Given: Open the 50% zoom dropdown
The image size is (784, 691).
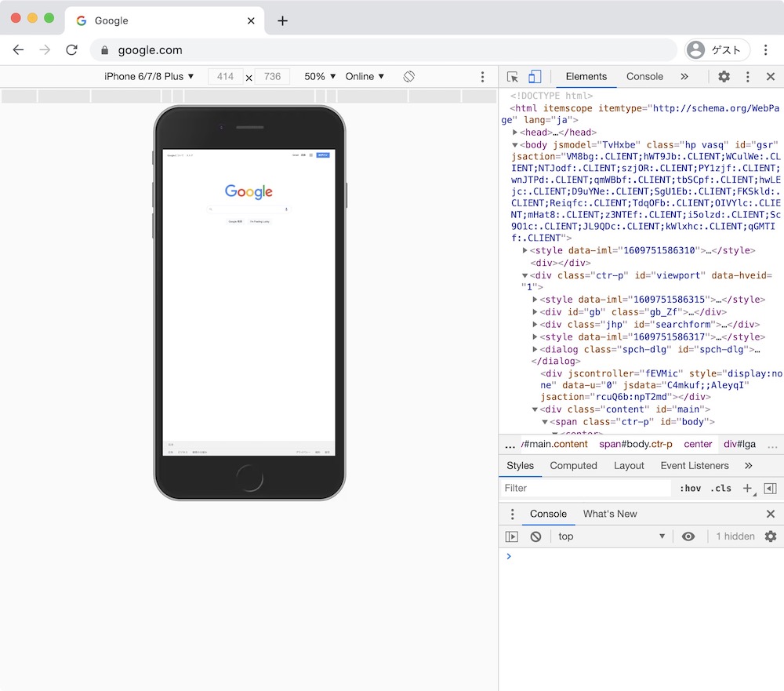Looking at the screenshot, I should tap(320, 77).
